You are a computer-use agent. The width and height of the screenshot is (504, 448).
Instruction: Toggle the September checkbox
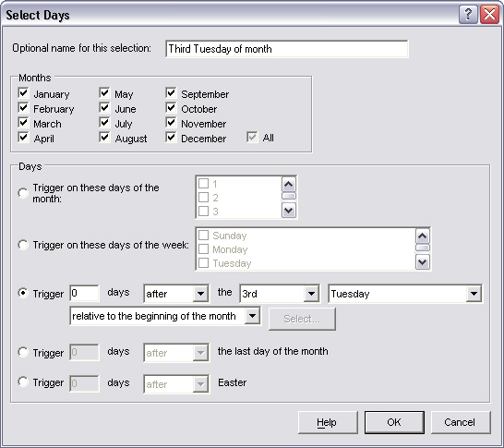point(171,93)
